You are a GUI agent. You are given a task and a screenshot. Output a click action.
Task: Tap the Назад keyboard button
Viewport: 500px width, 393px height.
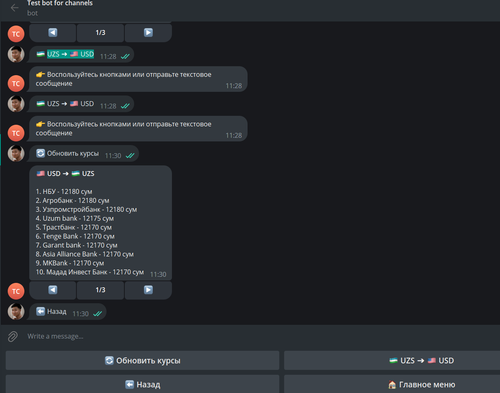(142, 384)
